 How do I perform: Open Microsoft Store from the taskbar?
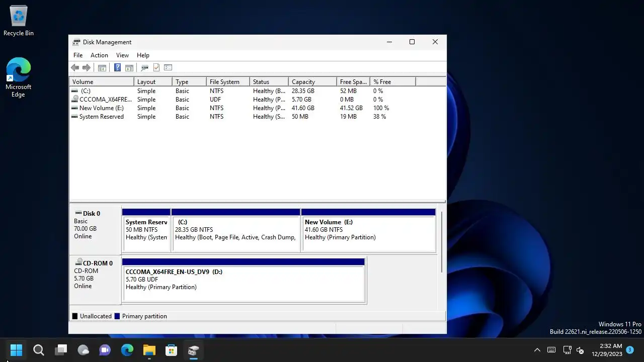pos(172,350)
